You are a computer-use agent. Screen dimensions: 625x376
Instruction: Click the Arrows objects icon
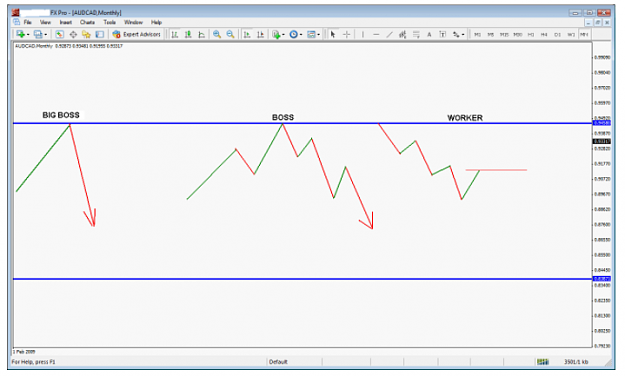tap(456, 34)
